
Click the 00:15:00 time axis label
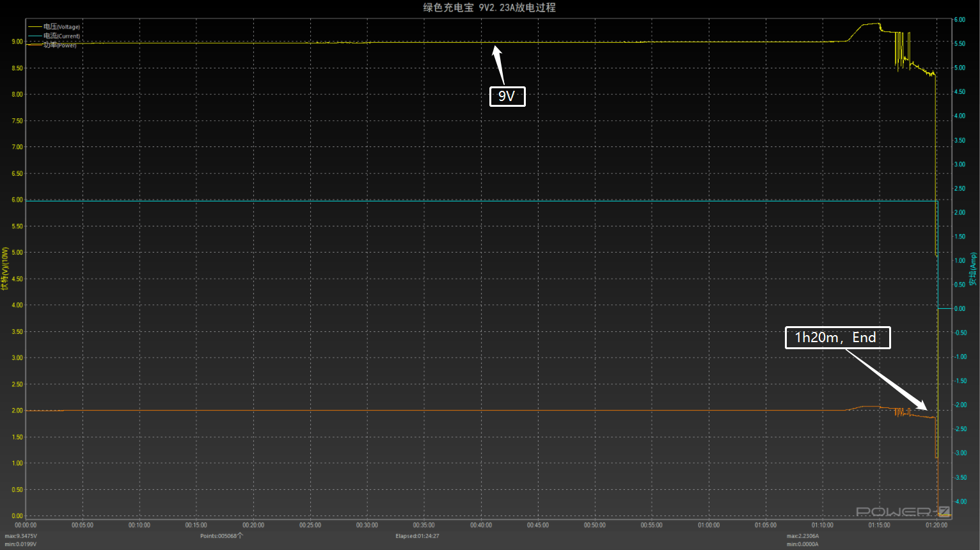(x=196, y=525)
